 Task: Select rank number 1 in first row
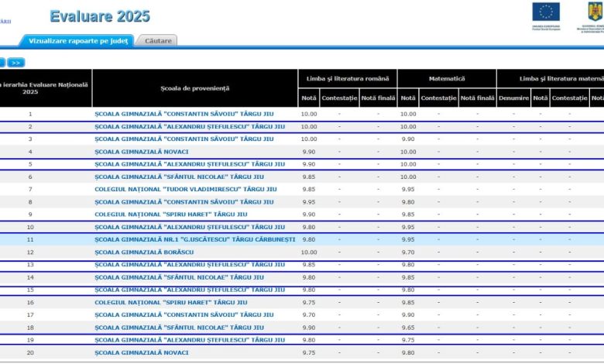30,114
